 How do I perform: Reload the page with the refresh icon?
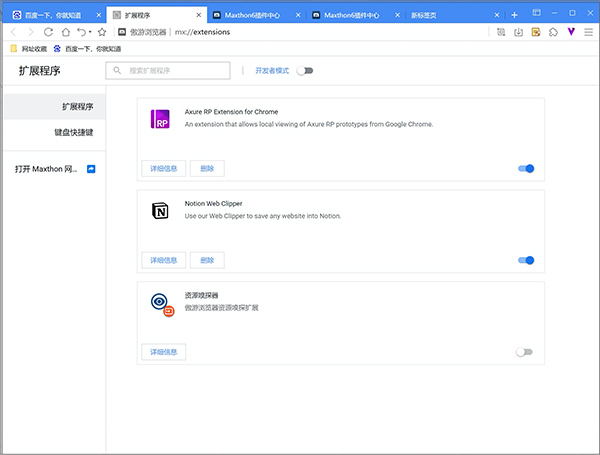(48, 32)
